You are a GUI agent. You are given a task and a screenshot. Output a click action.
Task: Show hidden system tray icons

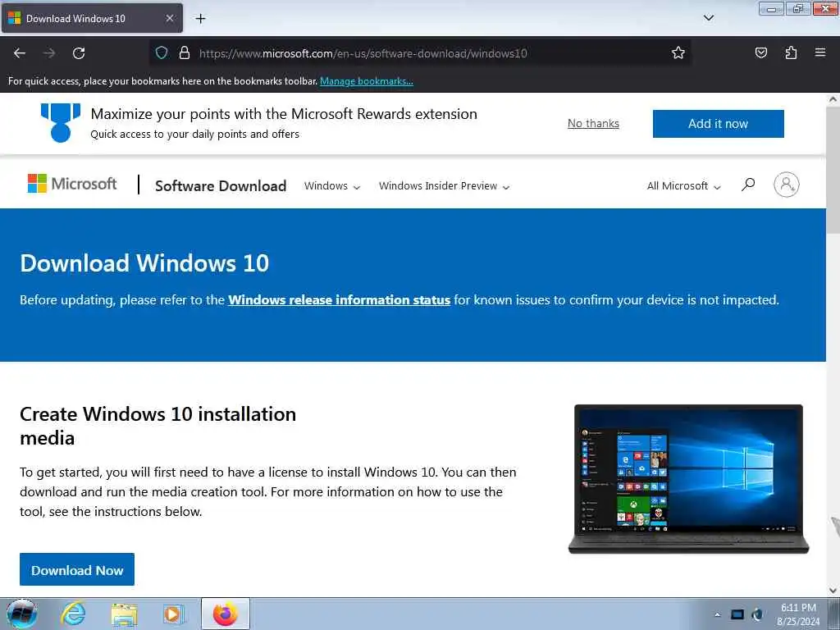tap(717, 614)
